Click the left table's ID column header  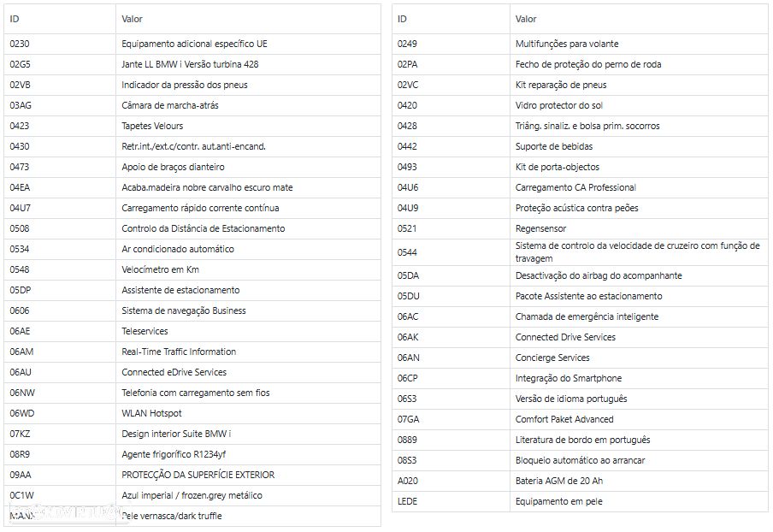tap(60, 19)
